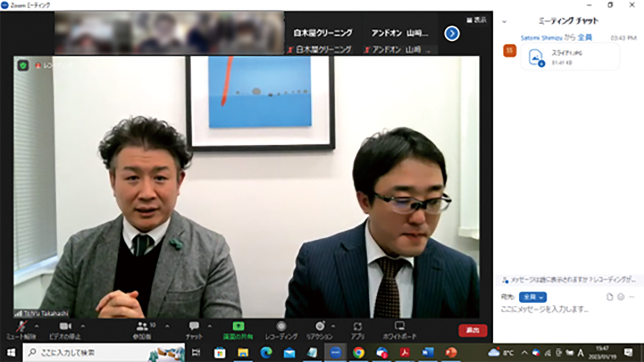Open the スライド1.JPG file attachment
Image resolution: width=644 pixels, height=362 pixels.
(570, 57)
